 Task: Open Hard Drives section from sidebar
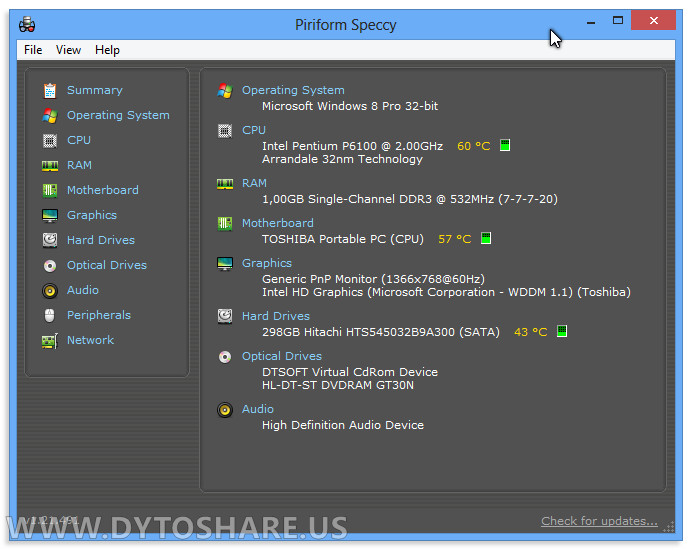coord(101,240)
